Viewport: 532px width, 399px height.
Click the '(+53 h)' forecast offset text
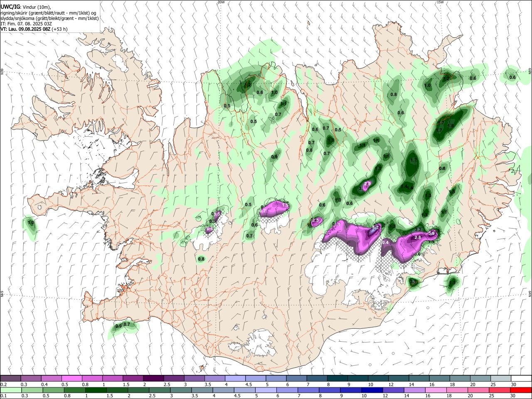click(60, 29)
